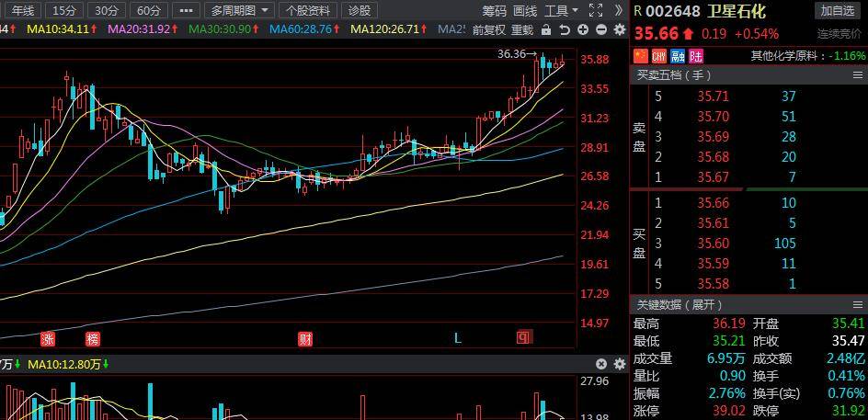
Task: Close the volume indicator panel
Action: click(600, 365)
